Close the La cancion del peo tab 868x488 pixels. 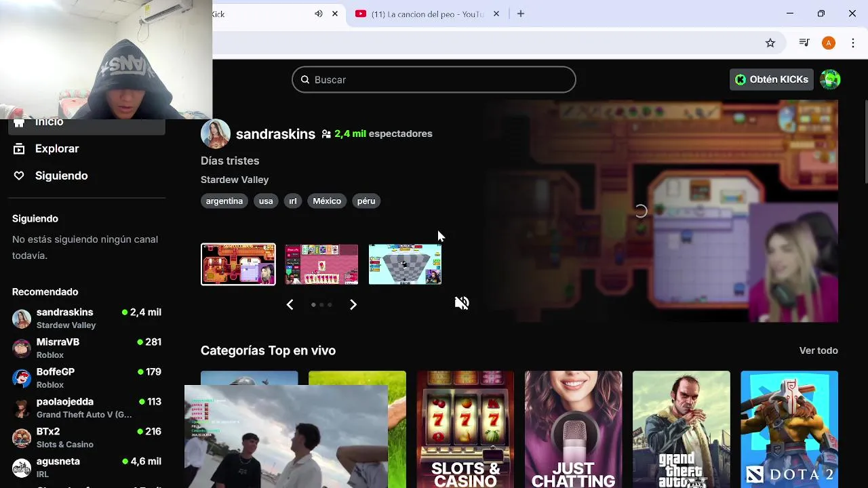(496, 14)
